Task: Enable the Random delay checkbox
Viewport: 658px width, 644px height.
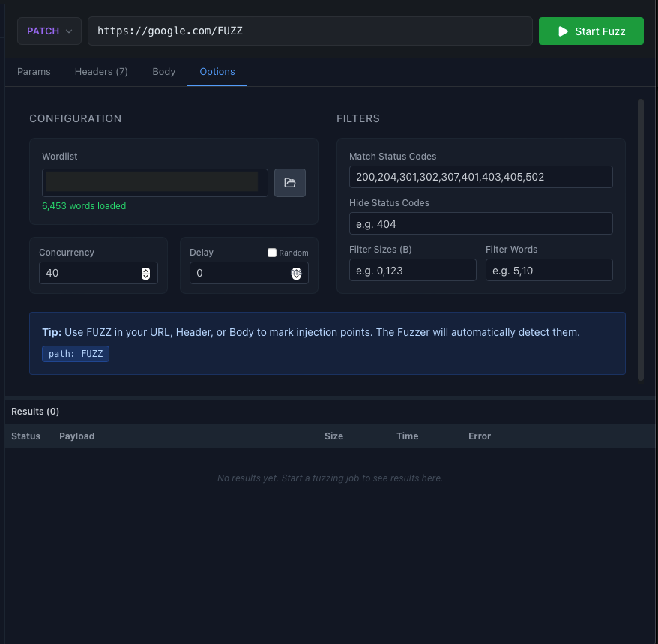Action: coord(271,253)
